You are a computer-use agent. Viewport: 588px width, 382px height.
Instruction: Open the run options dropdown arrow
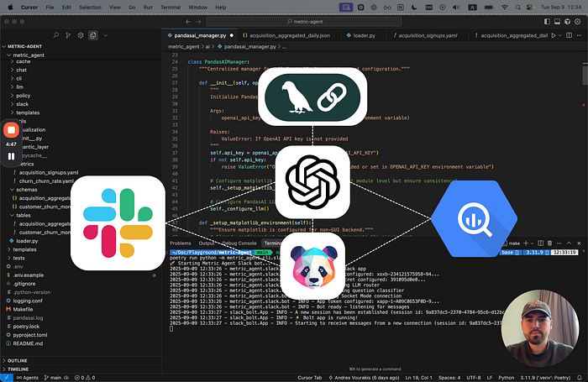coord(560,35)
